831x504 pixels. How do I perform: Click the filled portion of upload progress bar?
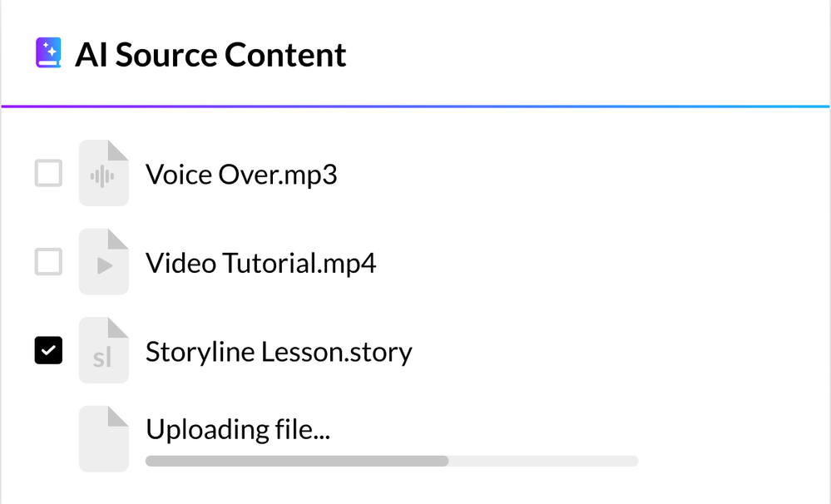296,461
